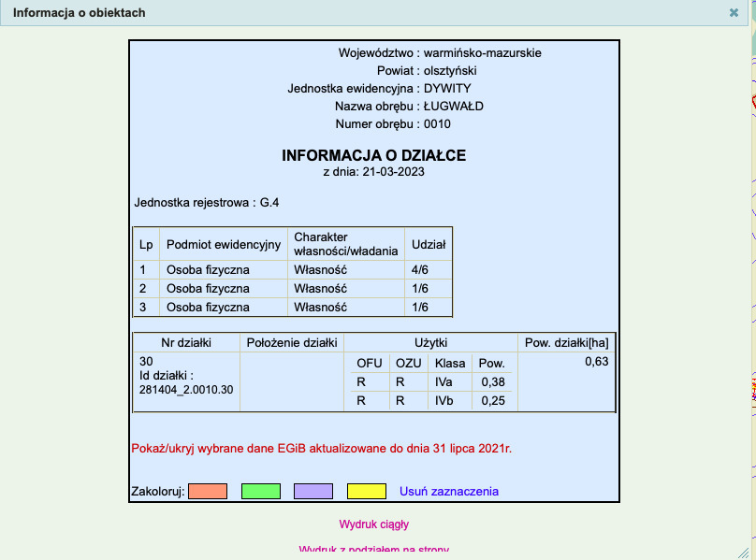Select the parcel ID 281404_2.0010.30 text
Viewport: 756px width, 560px height.
click(x=185, y=388)
